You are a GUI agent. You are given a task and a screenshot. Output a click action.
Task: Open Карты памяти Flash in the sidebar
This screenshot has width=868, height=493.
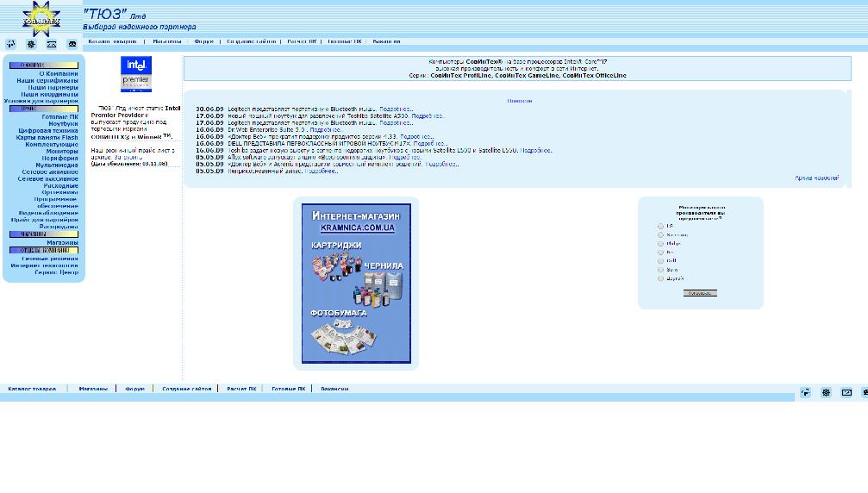(47, 138)
